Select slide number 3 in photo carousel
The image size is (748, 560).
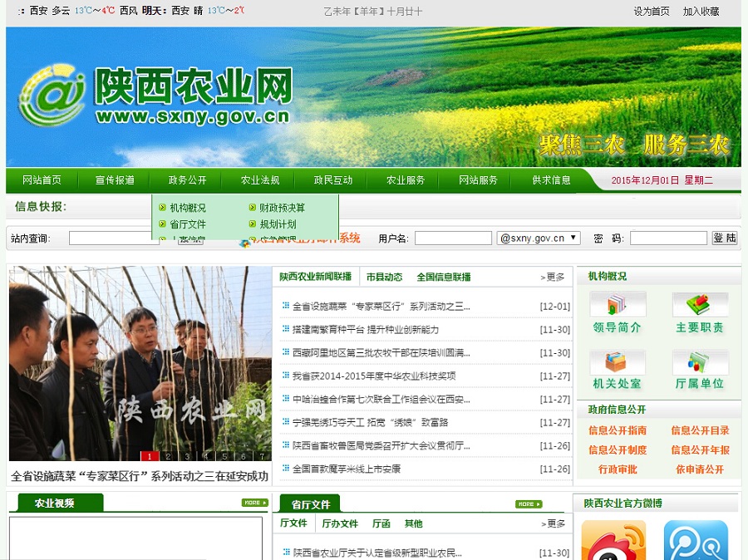pyautogui.click(x=187, y=456)
